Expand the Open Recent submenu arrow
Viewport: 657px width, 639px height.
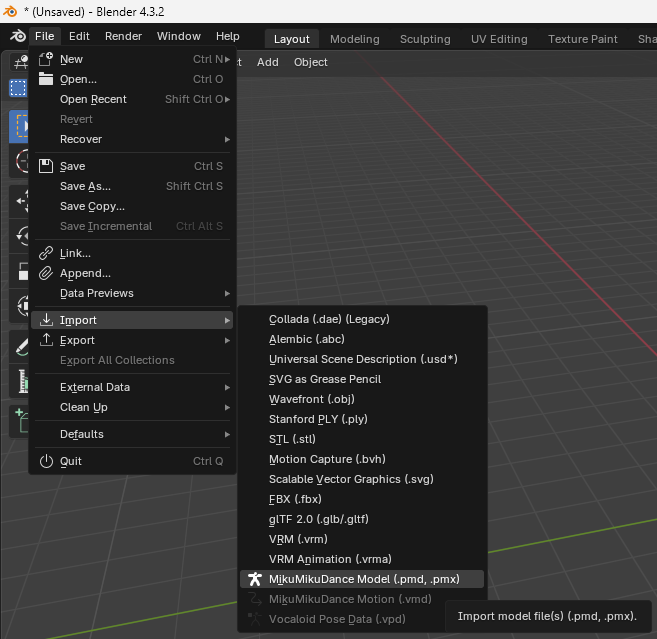(227, 99)
